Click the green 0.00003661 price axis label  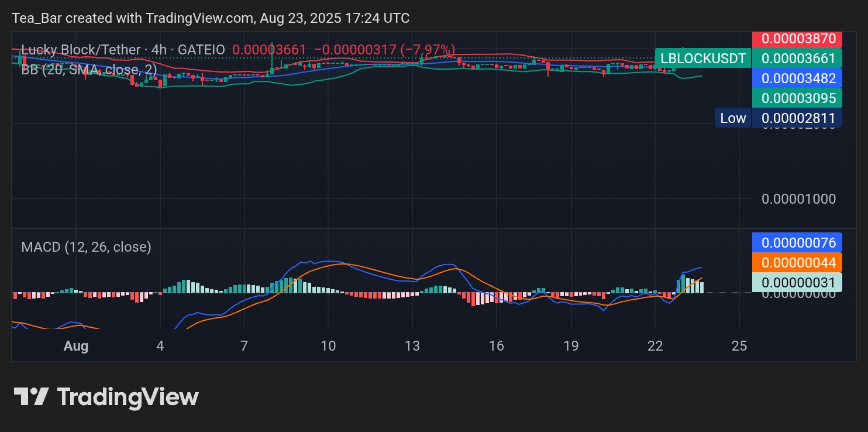(797, 58)
